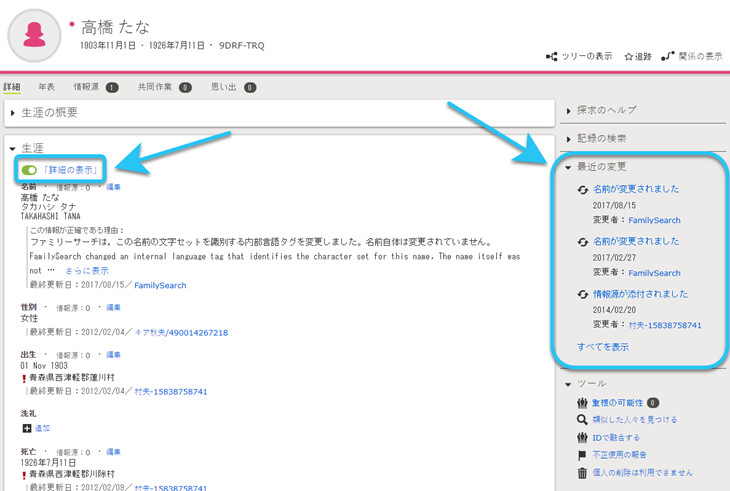Open the 思い出 tab
730x491 pixels.
(233, 87)
